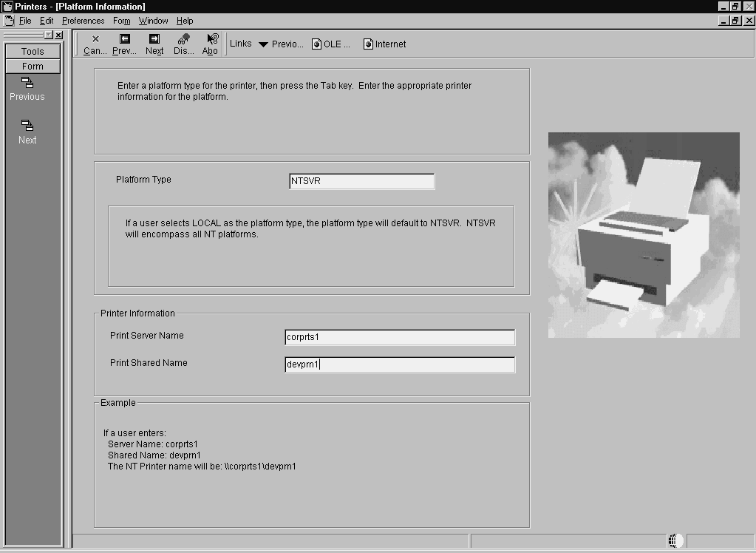The width and height of the screenshot is (756, 553).
Task: Open the Edit menu
Action: [x=47, y=21]
